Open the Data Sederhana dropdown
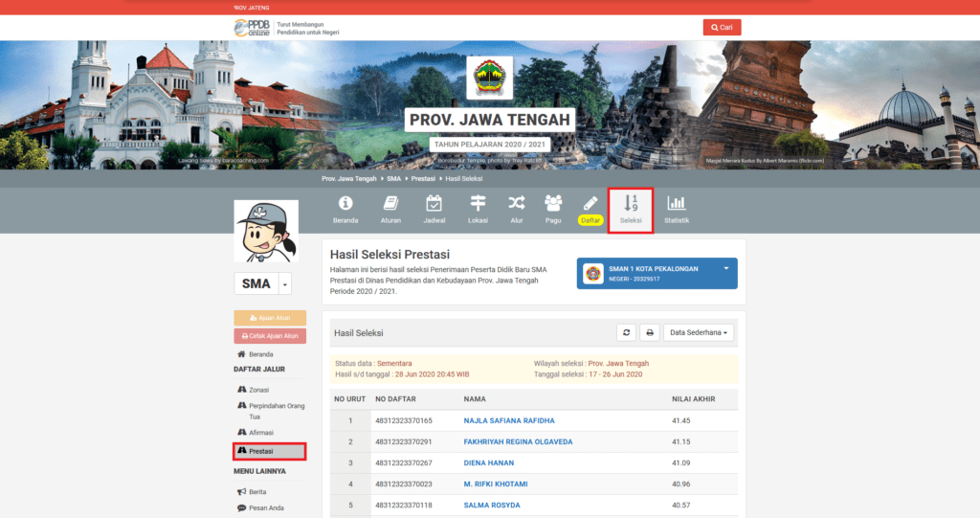This screenshot has height=518, width=980. click(x=698, y=333)
